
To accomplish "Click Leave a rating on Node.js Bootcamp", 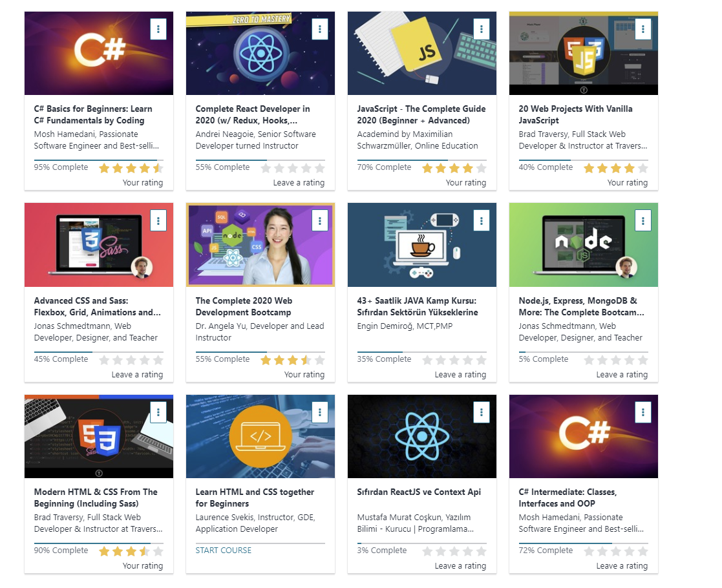I will [622, 375].
